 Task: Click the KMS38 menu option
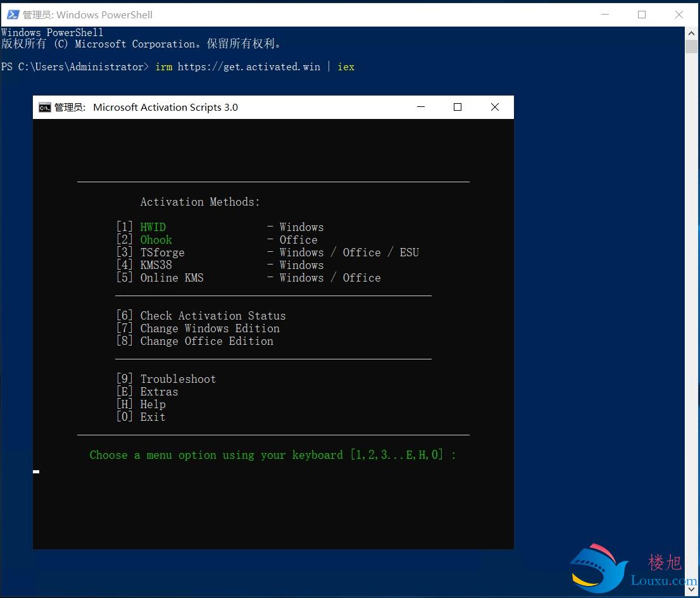pos(156,265)
